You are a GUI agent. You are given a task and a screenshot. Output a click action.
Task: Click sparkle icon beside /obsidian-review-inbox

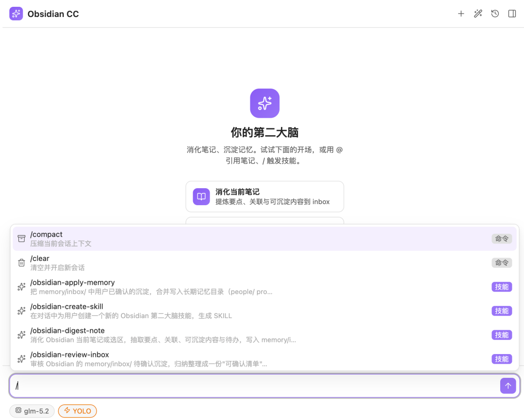tap(21, 359)
